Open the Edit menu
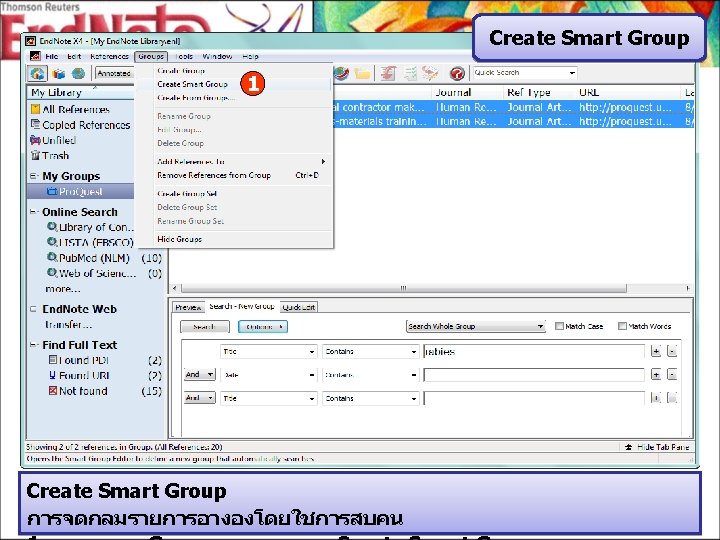 point(74,56)
